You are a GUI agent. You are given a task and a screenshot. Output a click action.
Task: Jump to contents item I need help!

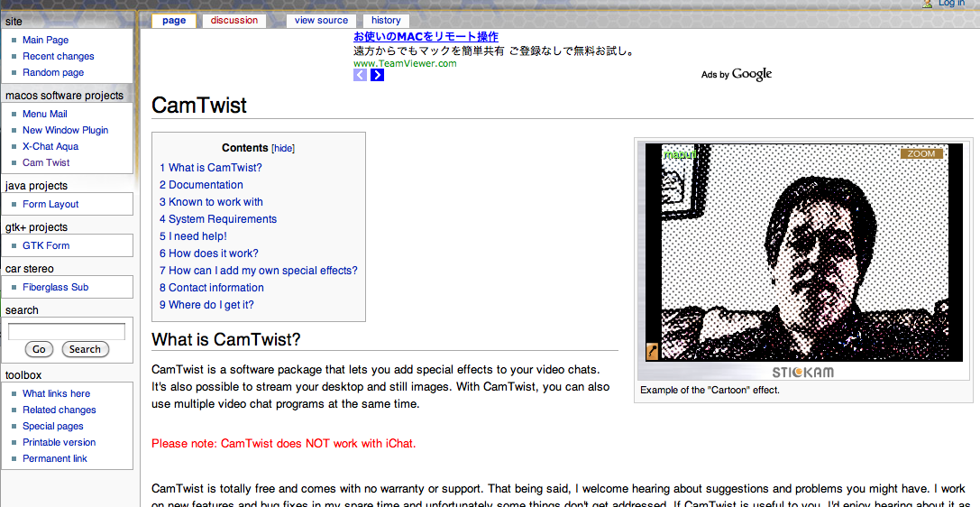[193, 236]
